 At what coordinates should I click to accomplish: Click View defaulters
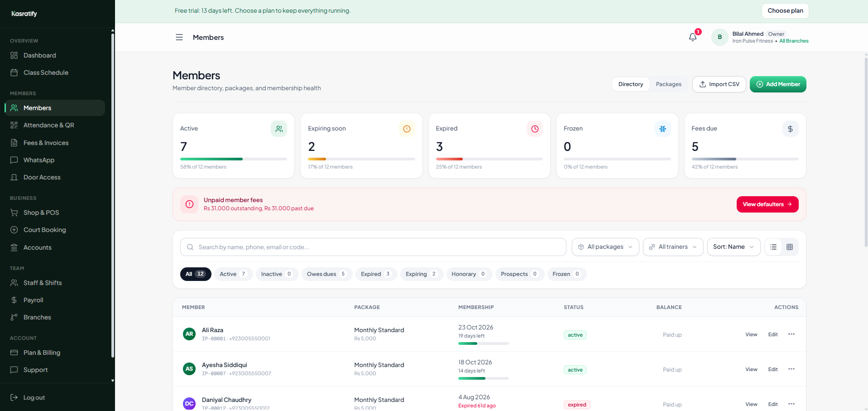click(767, 204)
